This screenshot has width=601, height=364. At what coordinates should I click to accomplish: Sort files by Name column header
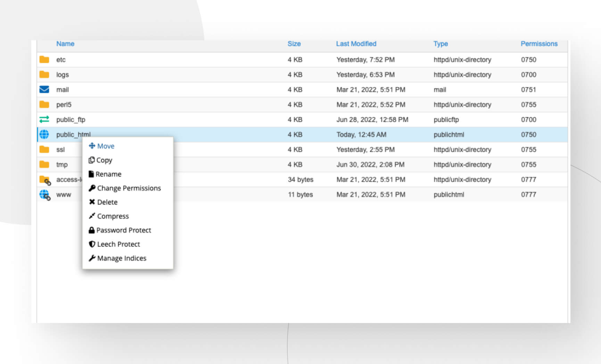[65, 44]
